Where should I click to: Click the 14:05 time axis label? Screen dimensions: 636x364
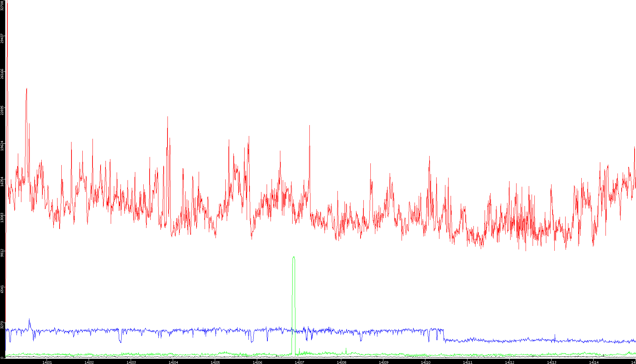click(x=216, y=362)
